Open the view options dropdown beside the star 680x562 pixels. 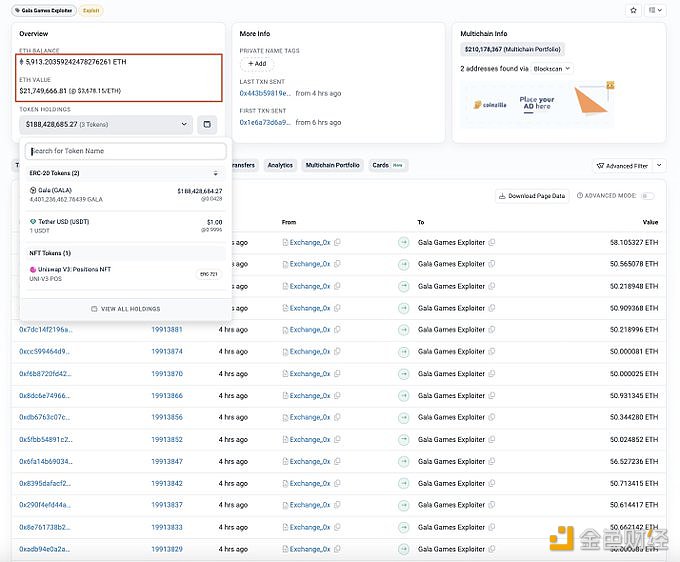[x=655, y=10]
